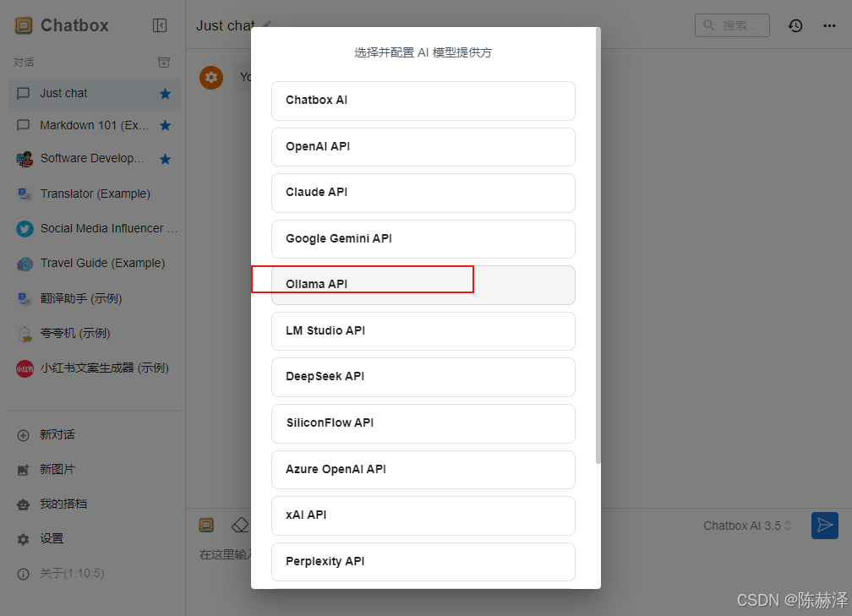Image resolution: width=852 pixels, height=616 pixels.
Task: Click the Just chat title
Action: pos(226,25)
